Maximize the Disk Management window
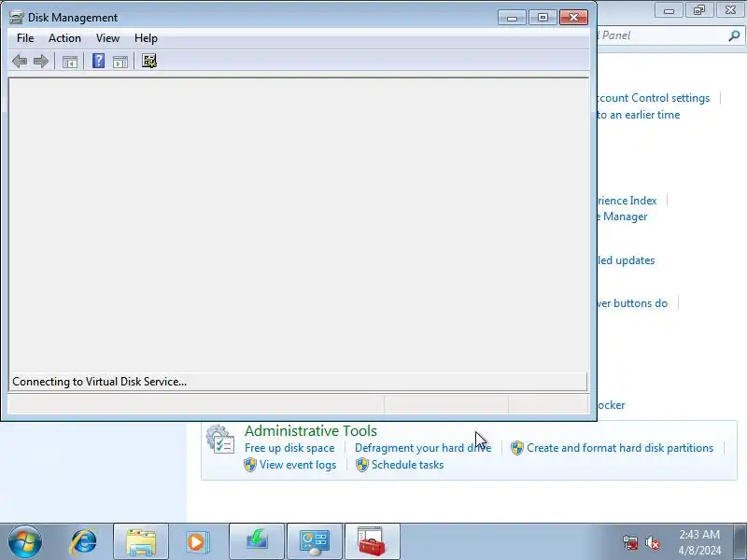747x560 pixels. 543,18
